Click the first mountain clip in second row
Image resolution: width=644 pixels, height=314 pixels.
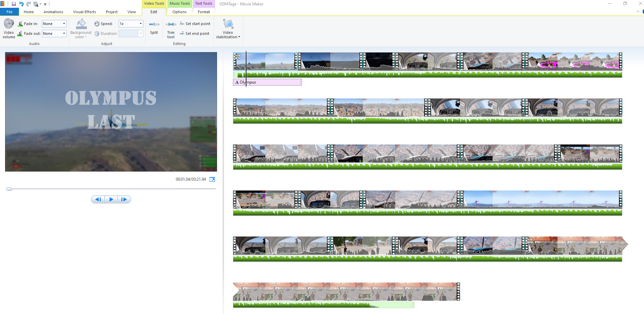(282, 107)
